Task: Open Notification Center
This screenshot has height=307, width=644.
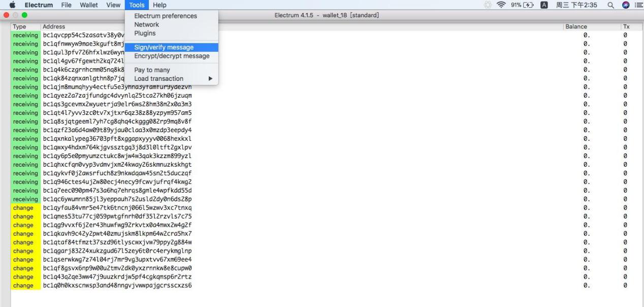Action: point(639,5)
